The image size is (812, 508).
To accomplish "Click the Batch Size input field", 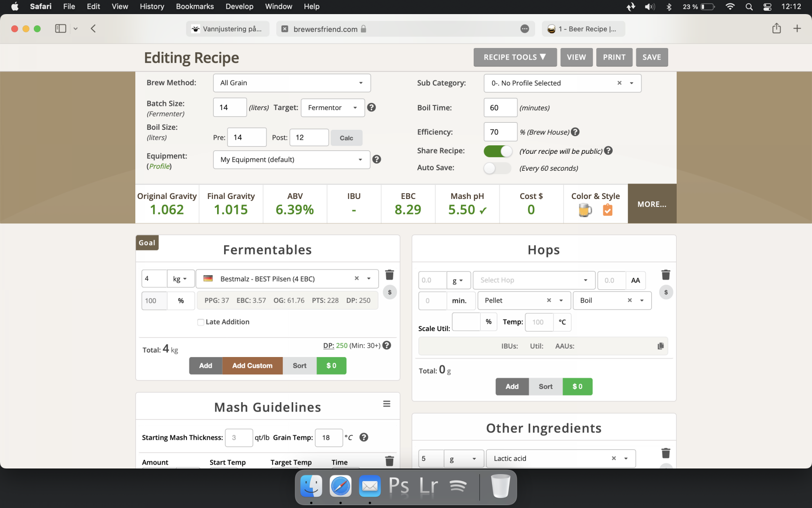I will (x=230, y=108).
